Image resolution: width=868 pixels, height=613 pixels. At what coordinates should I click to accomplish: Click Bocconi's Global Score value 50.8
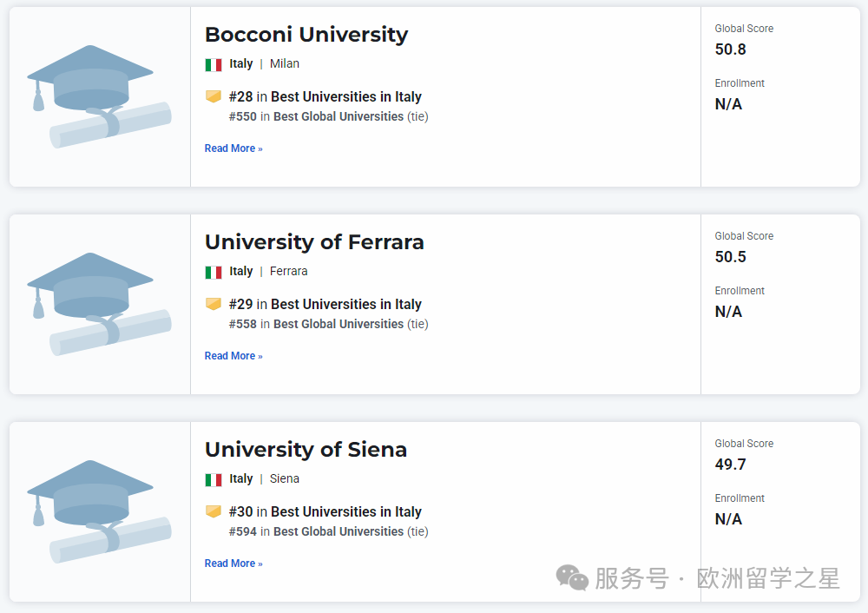(730, 49)
